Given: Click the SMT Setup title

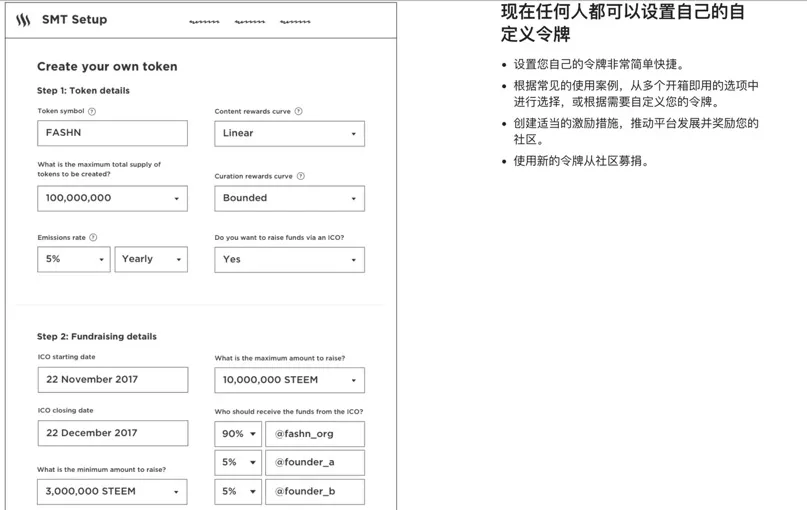Looking at the screenshot, I should (75, 20).
